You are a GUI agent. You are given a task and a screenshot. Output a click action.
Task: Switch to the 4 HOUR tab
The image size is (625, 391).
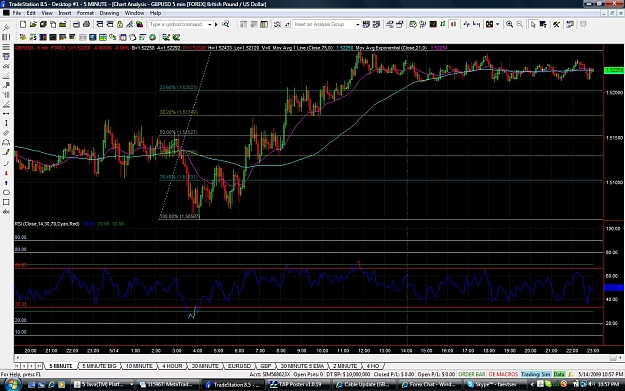pos(172,366)
